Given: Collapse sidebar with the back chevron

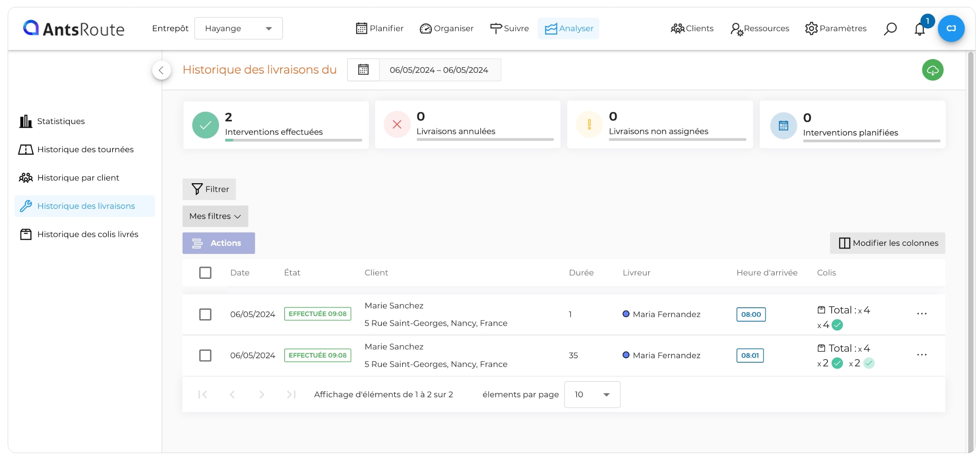Looking at the screenshot, I should 161,70.
